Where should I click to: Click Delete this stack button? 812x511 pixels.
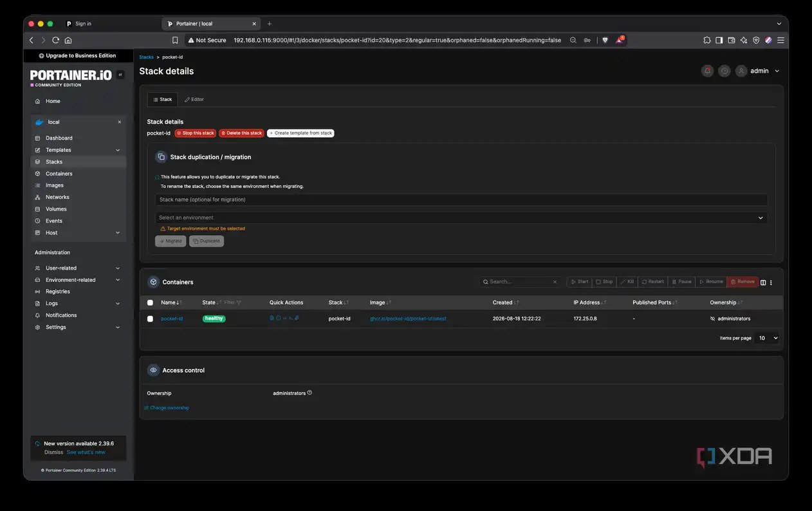tap(241, 133)
